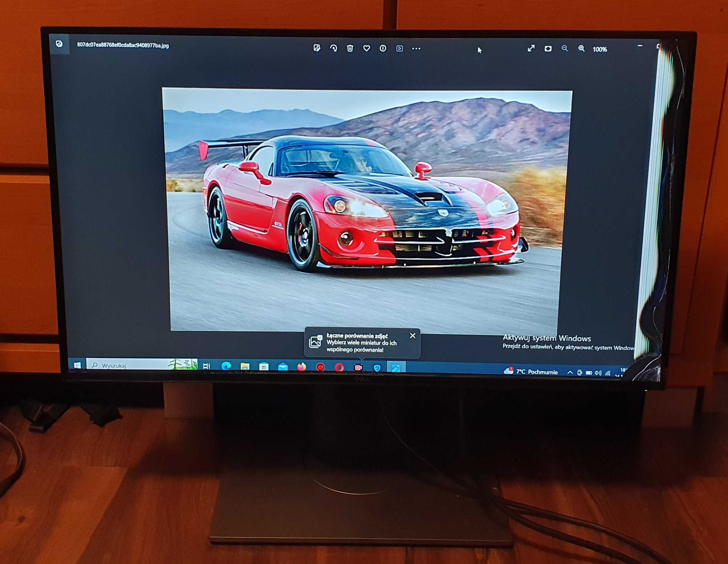The width and height of the screenshot is (728, 564).
Task: Open the red camera recorder taskbar app
Action: (x=358, y=368)
